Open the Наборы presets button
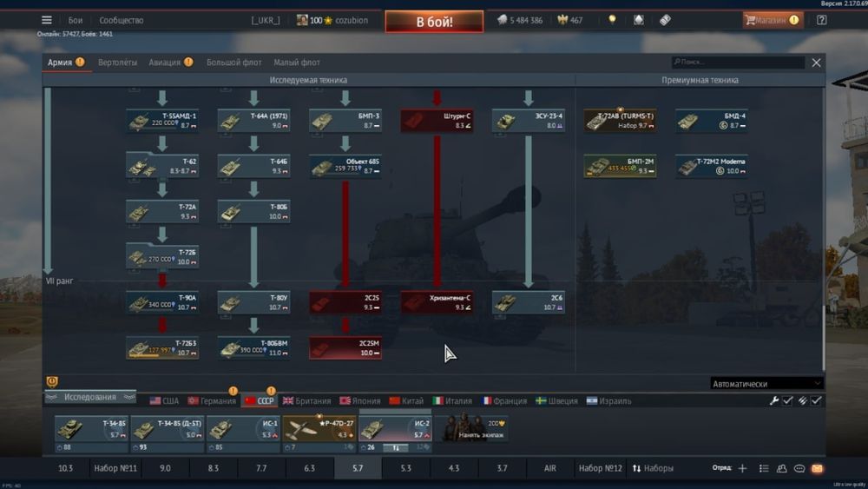This screenshot has height=489, width=868. (x=653, y=468)
